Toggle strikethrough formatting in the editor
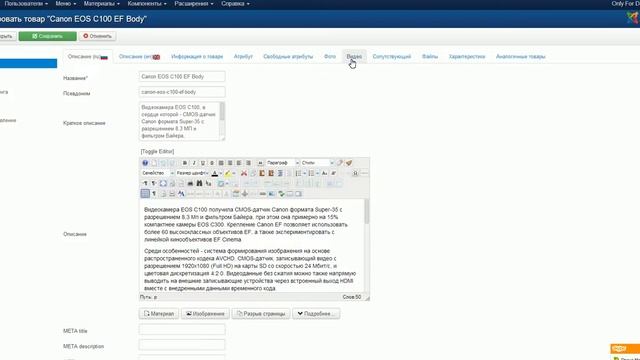The image size is (640, 360). (212, 163)
